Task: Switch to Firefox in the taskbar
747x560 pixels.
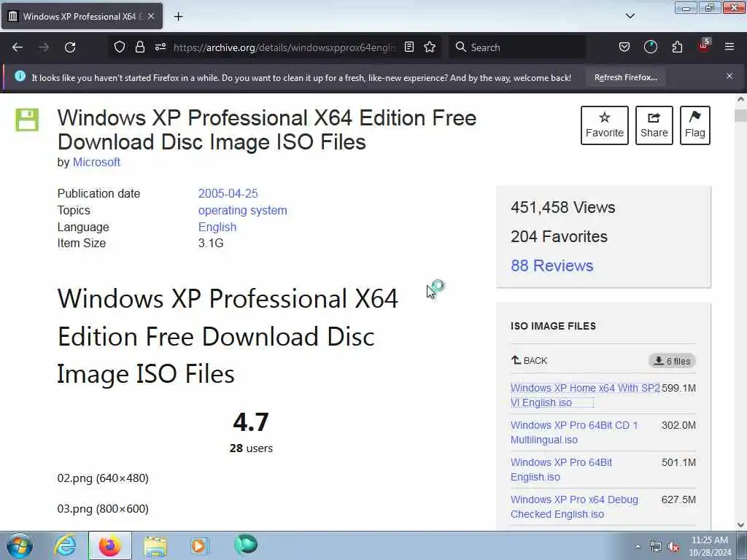Action: pyautogui.click(x=109, y=545)
